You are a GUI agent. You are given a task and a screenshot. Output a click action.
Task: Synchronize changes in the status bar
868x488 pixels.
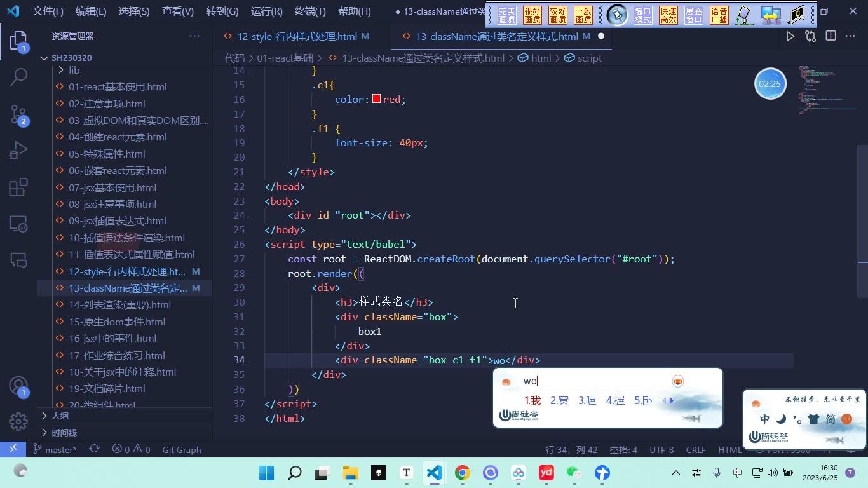[x=94, y=449]
